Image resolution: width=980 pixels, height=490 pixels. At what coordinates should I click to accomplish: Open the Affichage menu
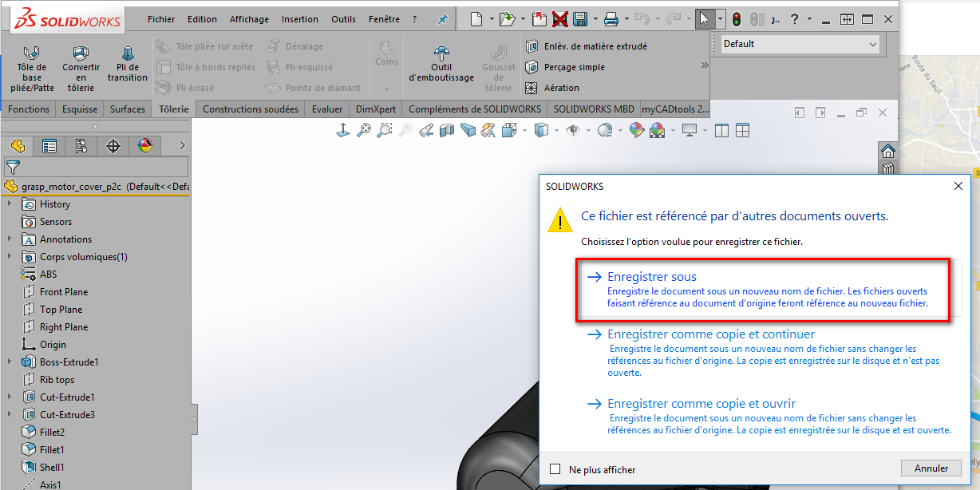249,19
